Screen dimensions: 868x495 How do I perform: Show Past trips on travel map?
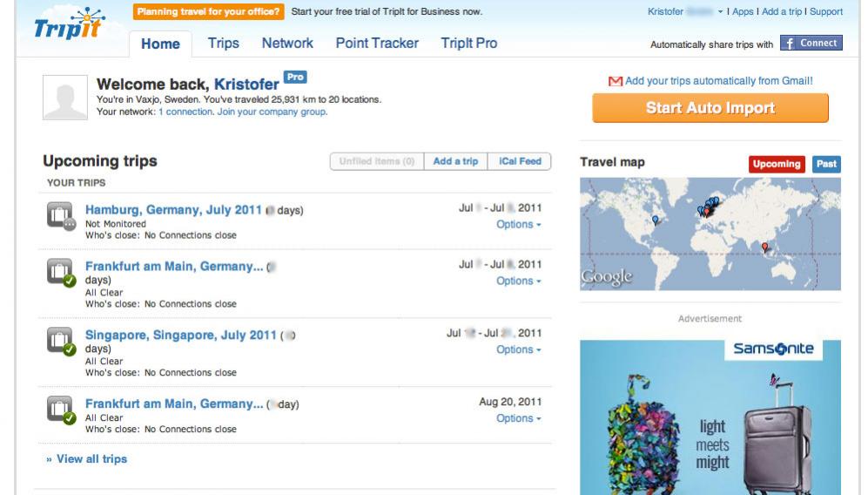pyautogui.click(x=826, y=164)
